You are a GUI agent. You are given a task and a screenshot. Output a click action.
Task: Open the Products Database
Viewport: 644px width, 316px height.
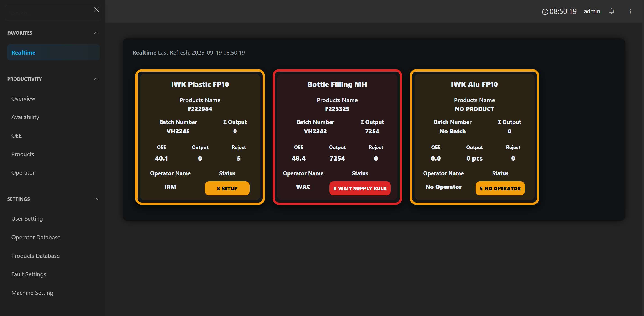coord(35,256)
